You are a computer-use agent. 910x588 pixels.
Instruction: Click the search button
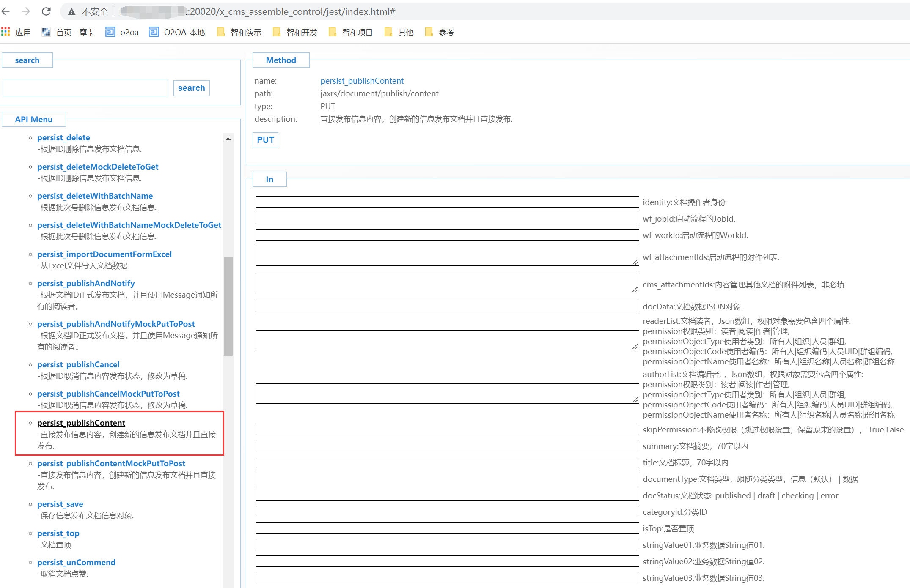(x=191, y=88)
